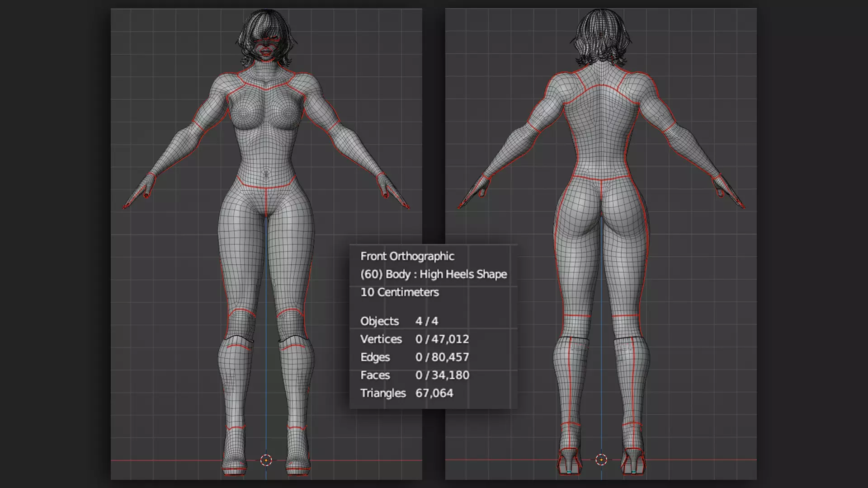Click the '10 Centimeters' grid scale text
The image size is (868, 488).
(400, 292)
